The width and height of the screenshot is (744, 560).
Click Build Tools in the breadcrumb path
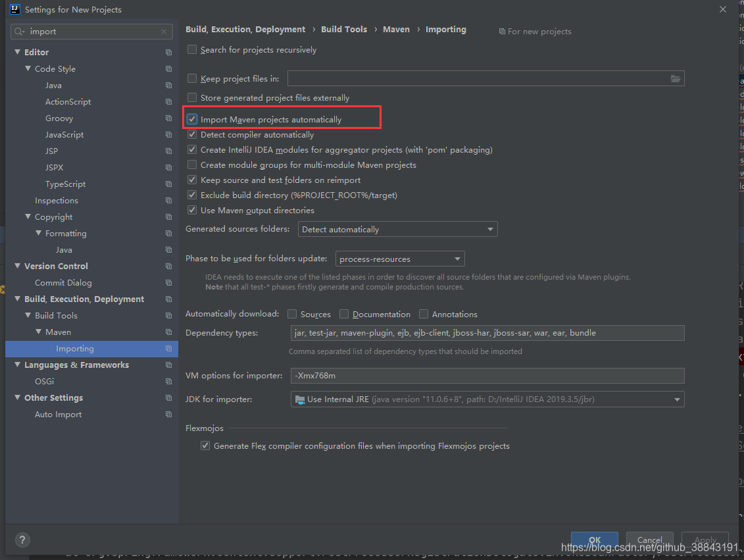click(x=344, y=30)
